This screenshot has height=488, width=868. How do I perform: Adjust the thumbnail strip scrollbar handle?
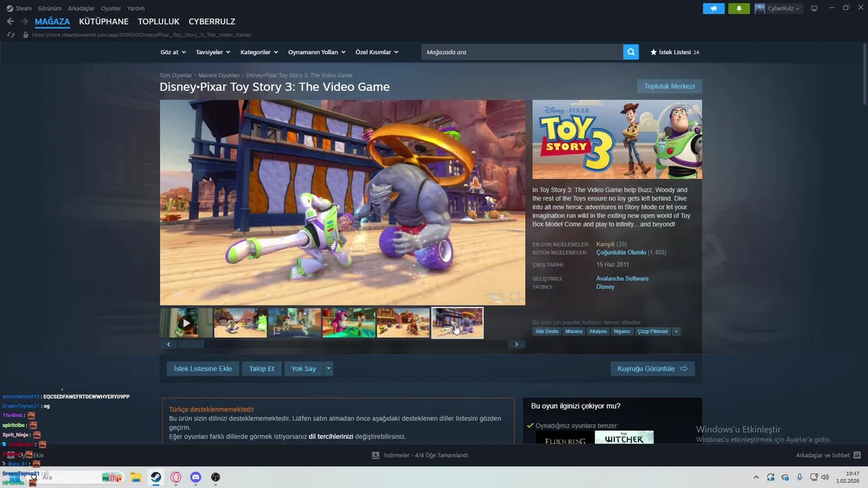[191, 344]
